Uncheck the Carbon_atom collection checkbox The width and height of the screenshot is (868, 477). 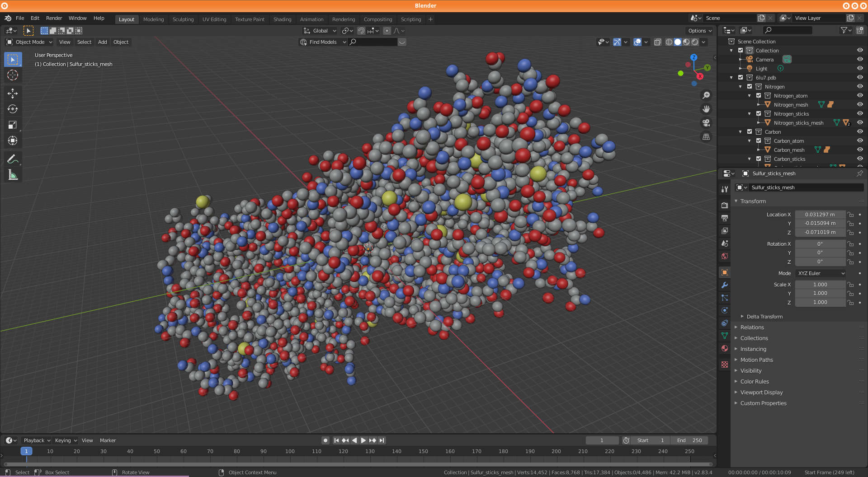coord(759,140)
